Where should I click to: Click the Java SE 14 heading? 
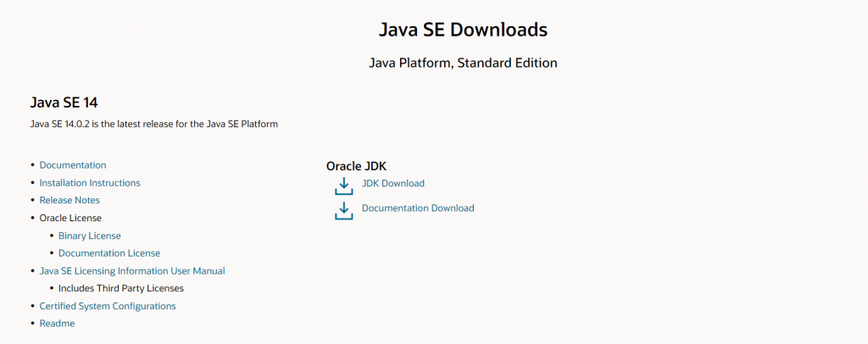point(64,103)
